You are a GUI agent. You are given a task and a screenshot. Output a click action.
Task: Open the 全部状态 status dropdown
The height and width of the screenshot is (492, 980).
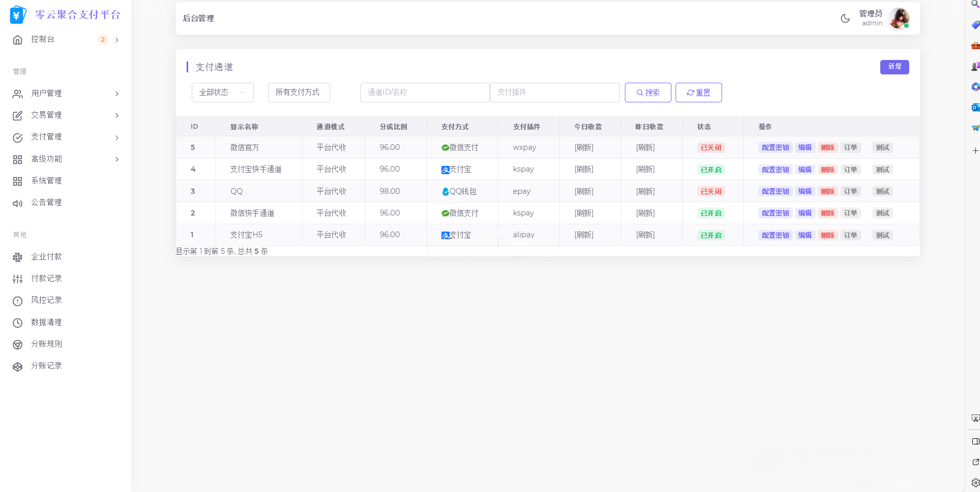[x=222, y=93]
